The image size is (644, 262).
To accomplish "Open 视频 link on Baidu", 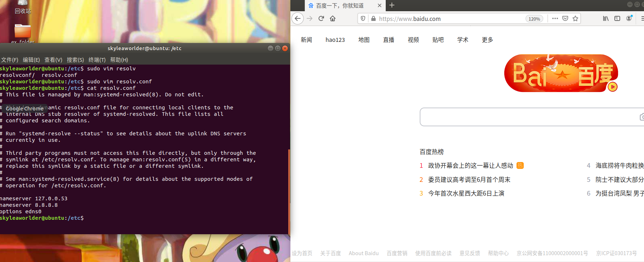I will click(413, 40).
